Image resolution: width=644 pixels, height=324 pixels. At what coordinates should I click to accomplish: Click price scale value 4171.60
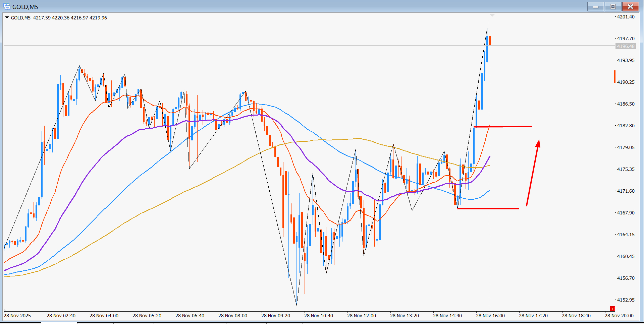click(626, 191)
